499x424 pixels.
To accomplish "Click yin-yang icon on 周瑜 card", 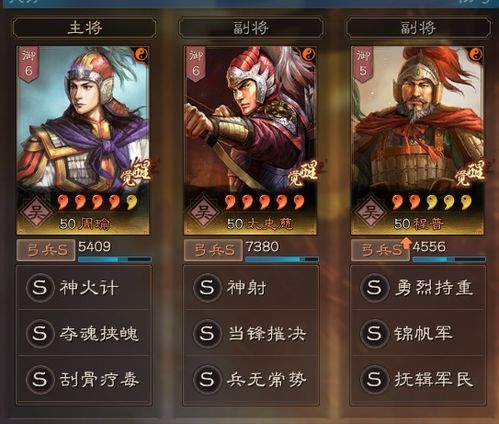I will [141, 54].
